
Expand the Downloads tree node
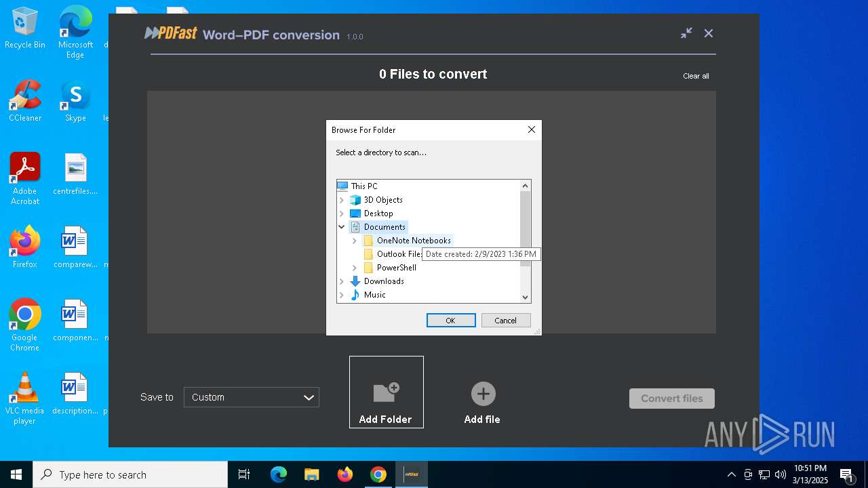tap(342, 281)
